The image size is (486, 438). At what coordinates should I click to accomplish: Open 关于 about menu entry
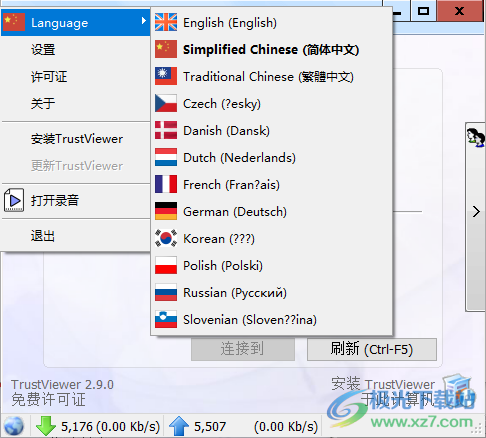point(76,104)
